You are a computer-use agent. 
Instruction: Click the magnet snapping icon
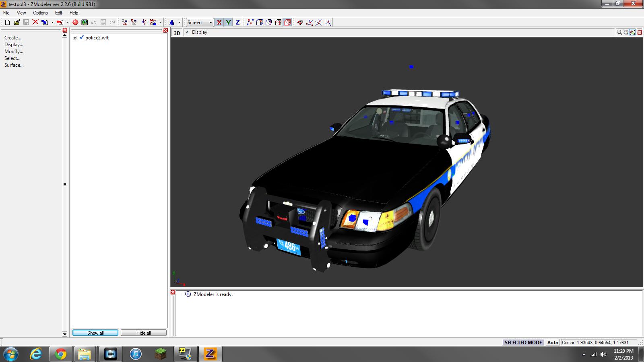tap(300, 23)
